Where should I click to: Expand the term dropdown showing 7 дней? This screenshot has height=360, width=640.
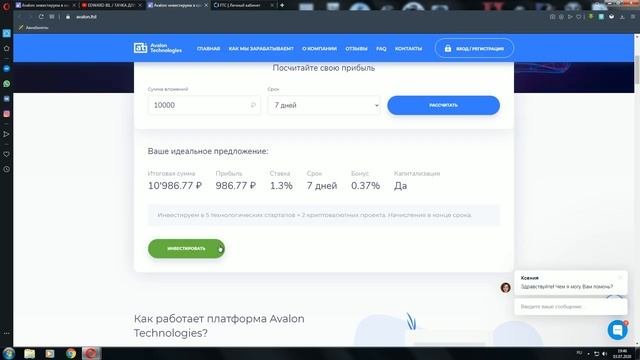tap(324, 105)
